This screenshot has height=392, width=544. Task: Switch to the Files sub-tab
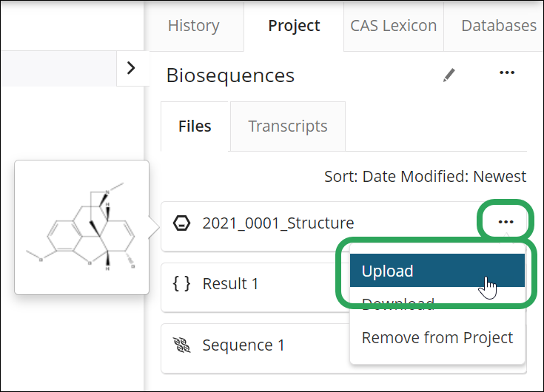coord(195,126)
